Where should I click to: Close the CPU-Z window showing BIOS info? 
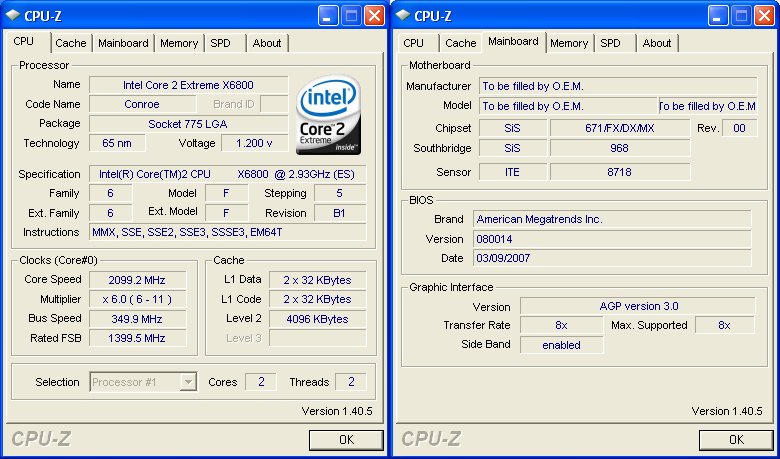point(764,15)
